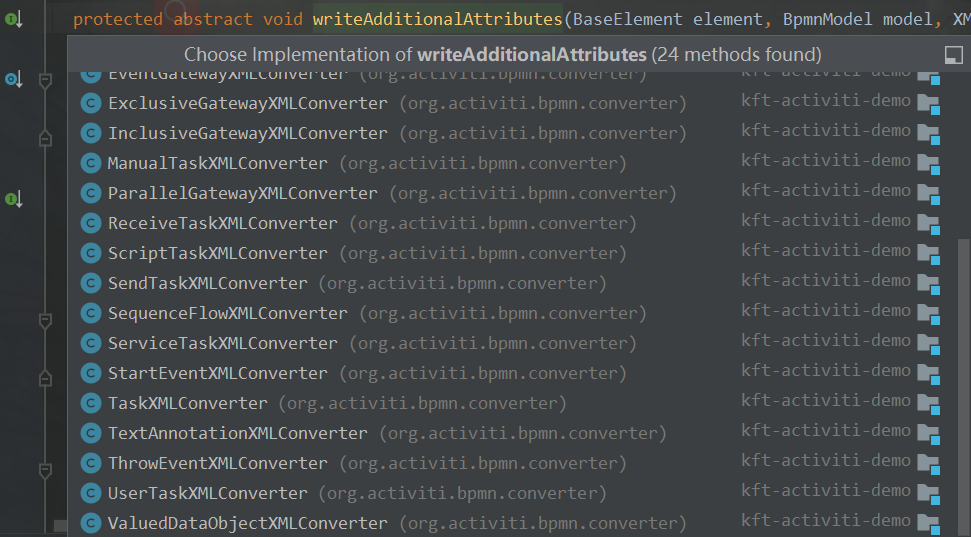Viewport: 971px width, 537px height.
Task: Click module folder icon in ManualTaskXMLConverter row
Action: [x=929, y=164]
